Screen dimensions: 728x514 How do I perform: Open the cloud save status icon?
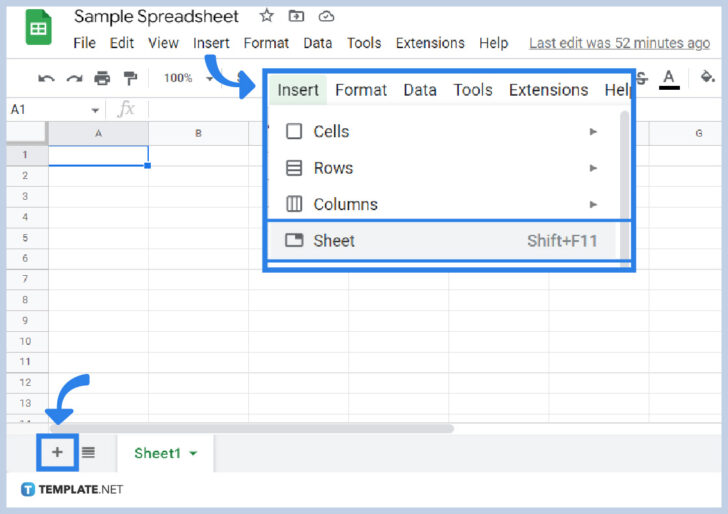326,16
